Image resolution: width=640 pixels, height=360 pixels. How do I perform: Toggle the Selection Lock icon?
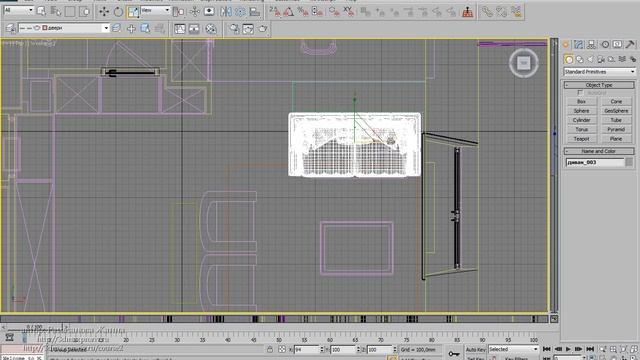(270, 349)
